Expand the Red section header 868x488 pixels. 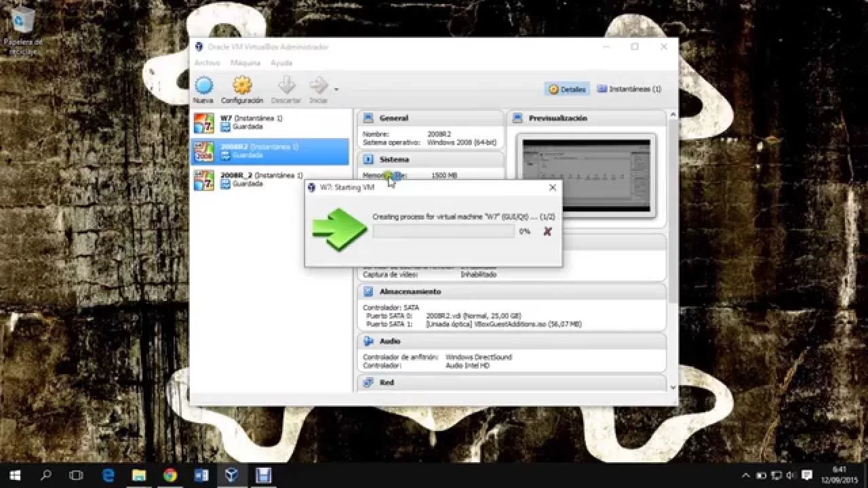[x=512, y=382]
